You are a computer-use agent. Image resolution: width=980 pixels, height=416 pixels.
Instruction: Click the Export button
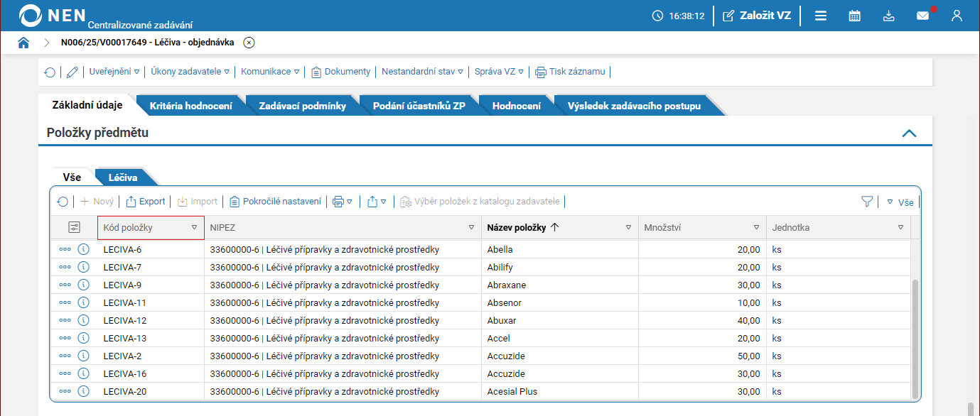click(145, 202)
